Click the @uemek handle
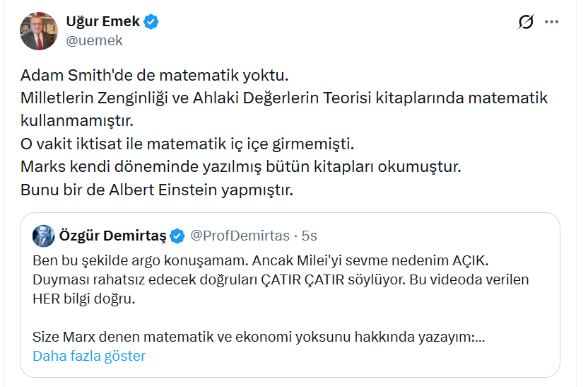Image resolution: width=588 pixels, height=387 pixels. coord(94,40)
